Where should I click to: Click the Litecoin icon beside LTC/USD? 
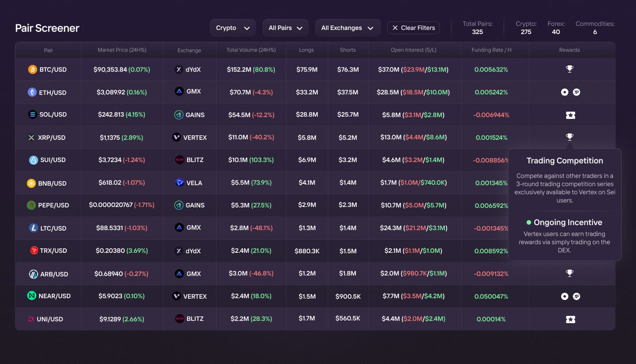34,228
